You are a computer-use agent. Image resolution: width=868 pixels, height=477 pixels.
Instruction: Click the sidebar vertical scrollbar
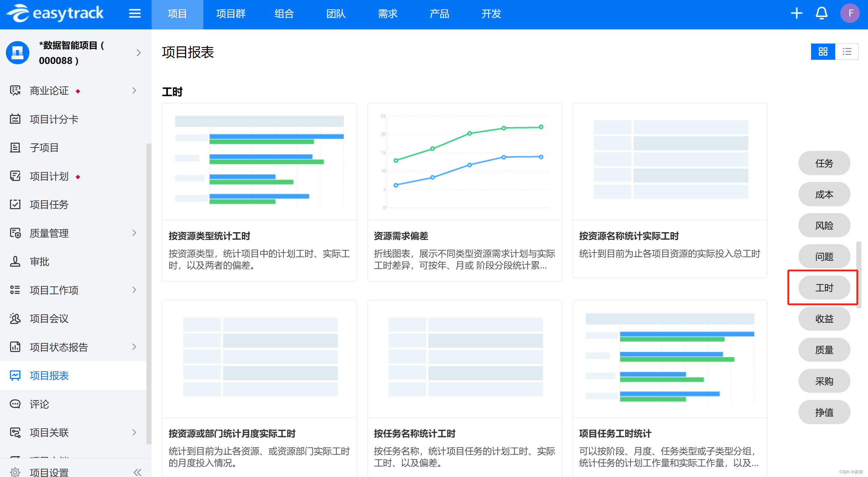[x=149, y=294]
